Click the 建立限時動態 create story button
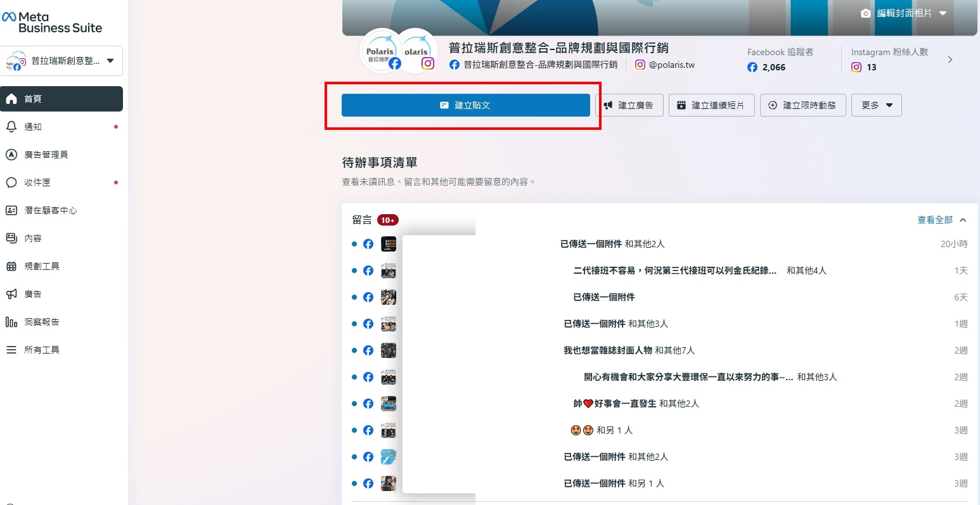 [x=803, y=105]
